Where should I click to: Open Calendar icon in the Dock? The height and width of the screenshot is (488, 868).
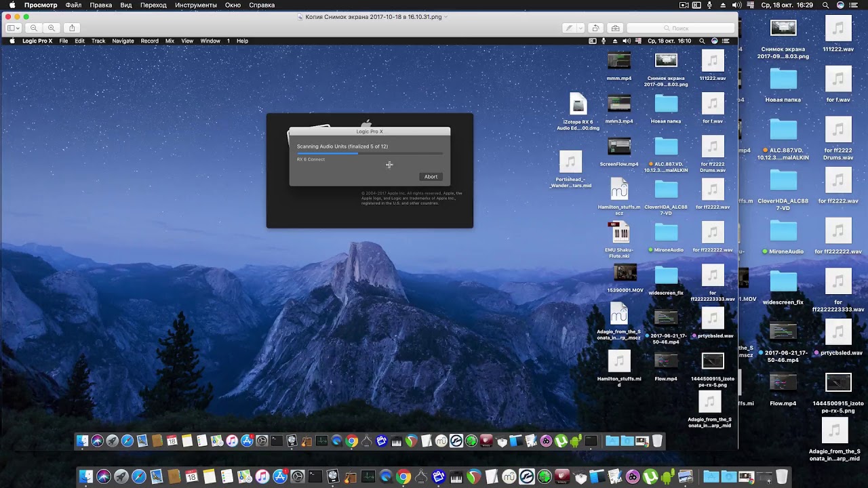coord(191,476)
